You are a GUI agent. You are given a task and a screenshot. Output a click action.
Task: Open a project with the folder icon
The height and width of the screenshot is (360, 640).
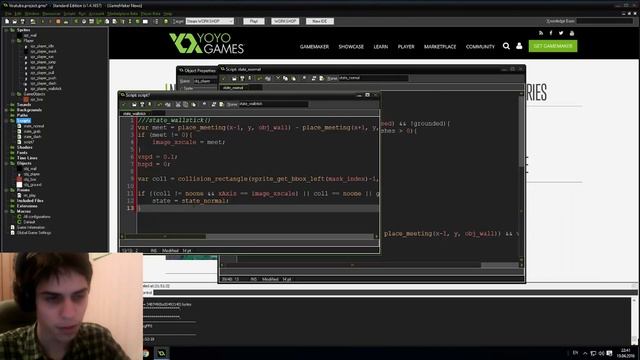[x=14, y=21]
